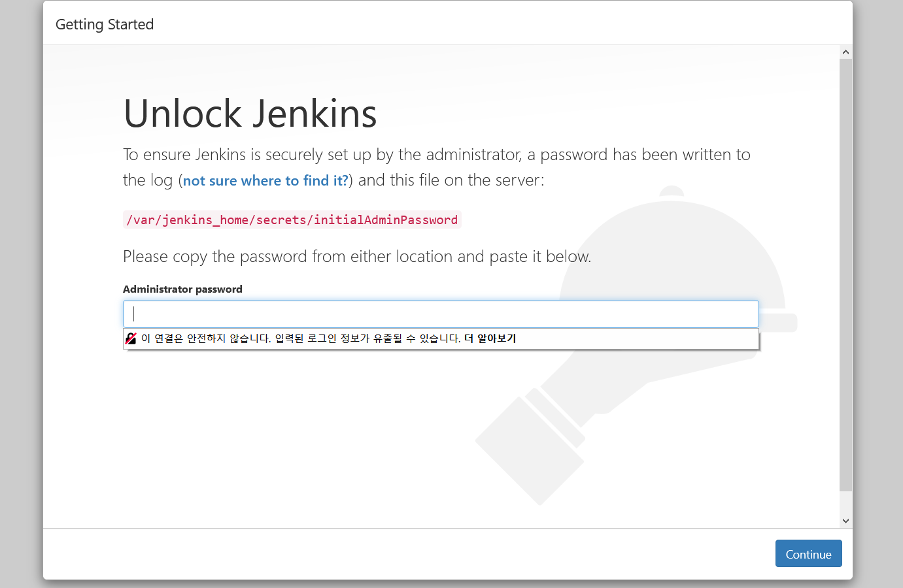Click the Continue button
The width and height of the screenshot is (903, 588).
(808, 553)
